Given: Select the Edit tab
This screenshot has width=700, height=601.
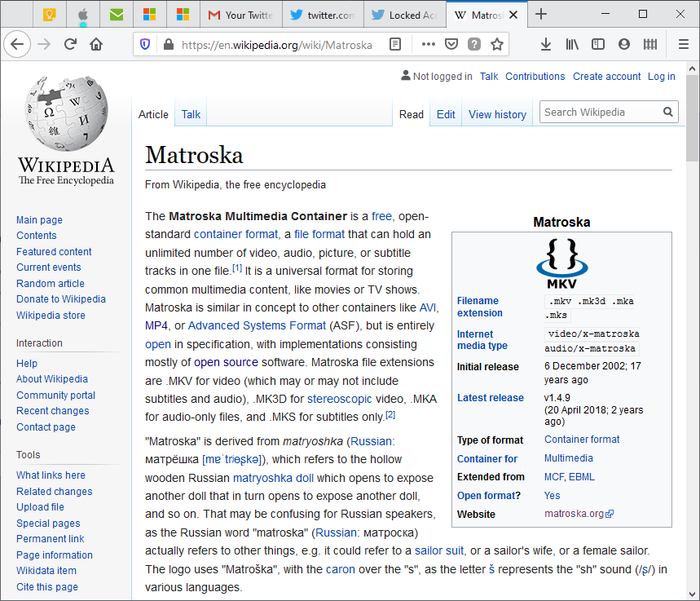Looking at the screenshot, I should pos(446,115).
